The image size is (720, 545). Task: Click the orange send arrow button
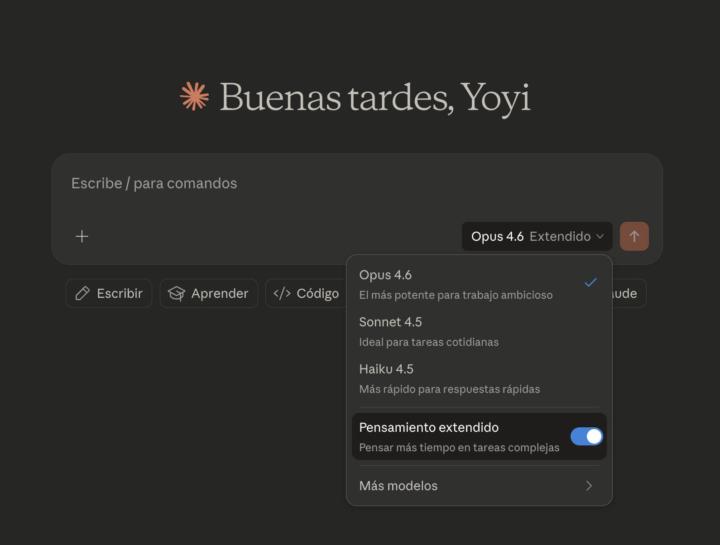point(634,236)
